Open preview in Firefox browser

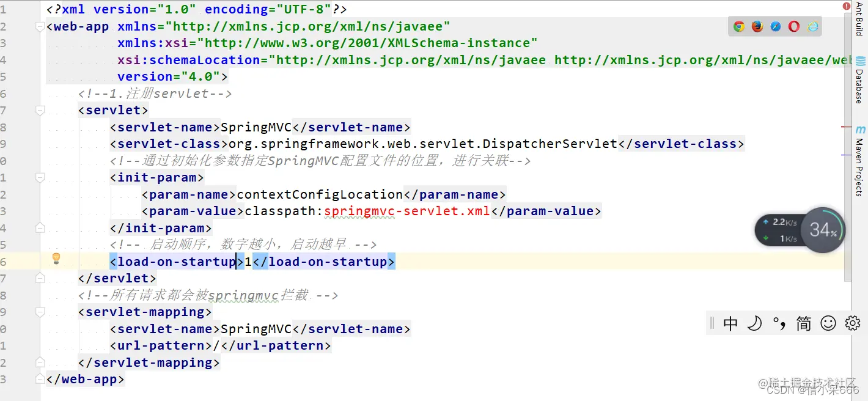coord(757,26)
